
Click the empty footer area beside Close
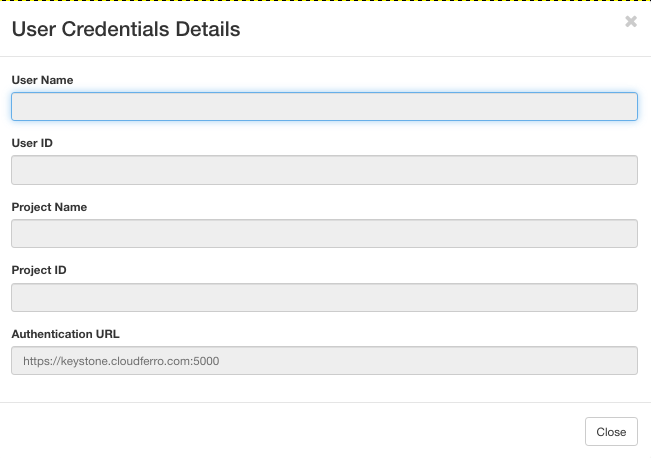pos(300,431)
